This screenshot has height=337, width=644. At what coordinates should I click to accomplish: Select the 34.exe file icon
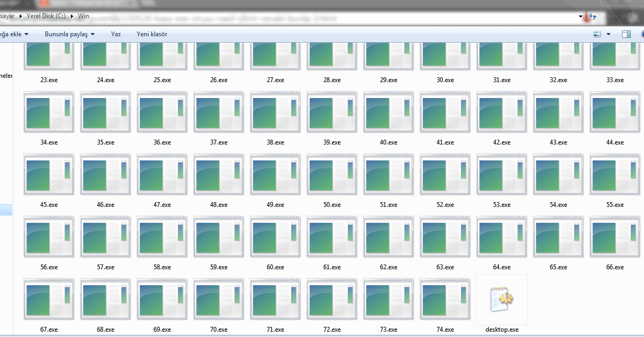click(x=49, y=112)
